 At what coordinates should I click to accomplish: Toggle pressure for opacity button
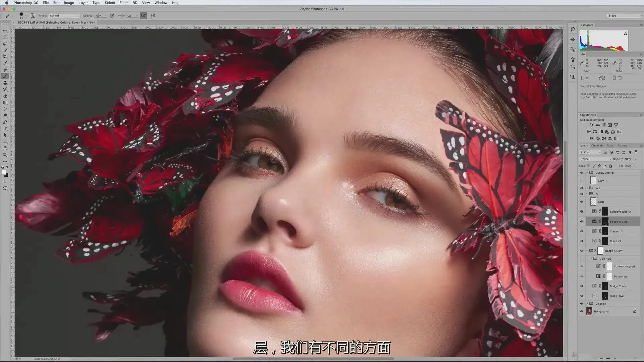click(112, 15)
